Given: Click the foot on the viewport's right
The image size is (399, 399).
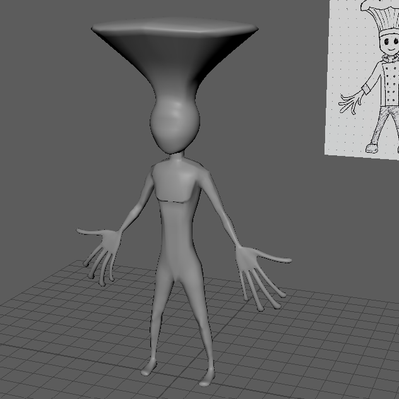Looking at the screenshot, I should [x=207, y=377].
